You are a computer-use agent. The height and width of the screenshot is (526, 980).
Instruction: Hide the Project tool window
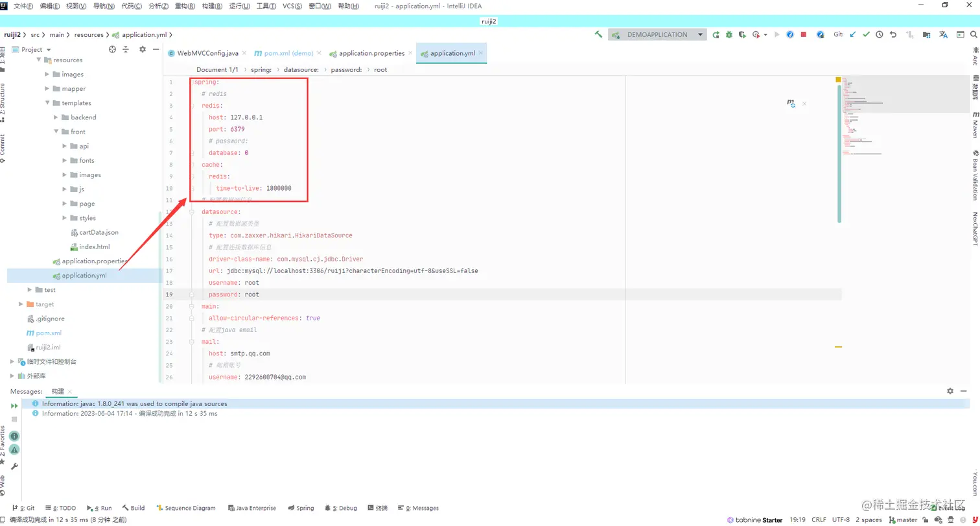click(x=156, y=49)
